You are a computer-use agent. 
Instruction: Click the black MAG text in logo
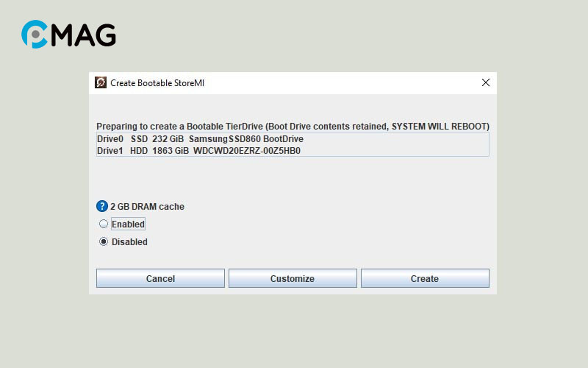coord(83,35)
